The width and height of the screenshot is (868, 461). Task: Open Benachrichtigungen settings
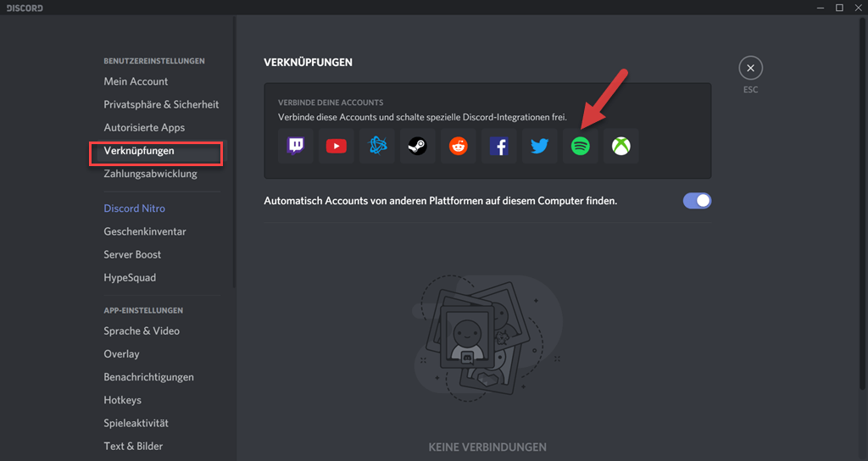(x=148, y=377)
